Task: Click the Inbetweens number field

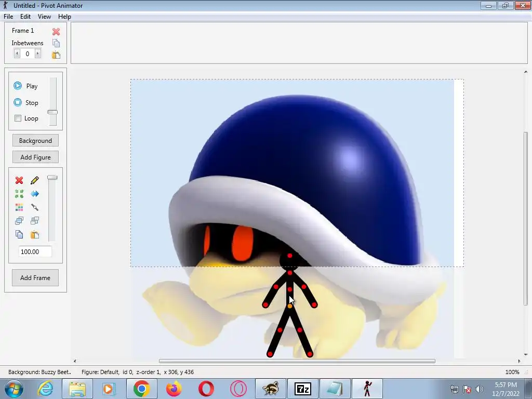Action: pos(28,54)
